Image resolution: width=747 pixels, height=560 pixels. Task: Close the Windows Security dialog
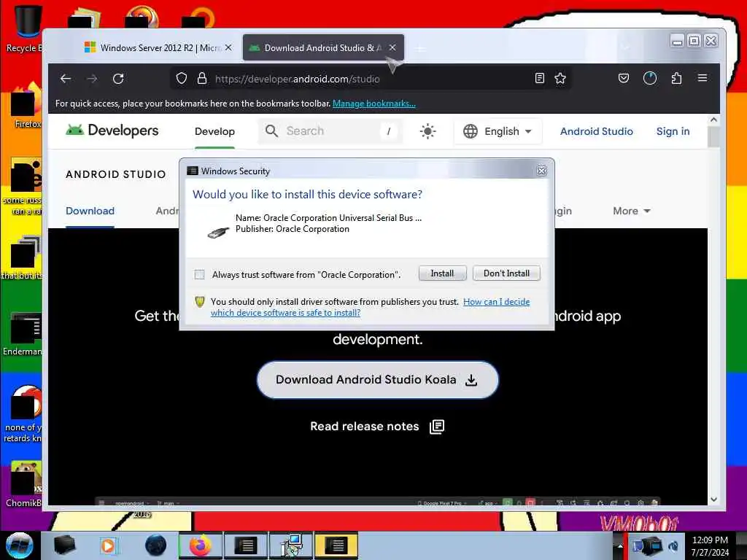tap(542, 171)
